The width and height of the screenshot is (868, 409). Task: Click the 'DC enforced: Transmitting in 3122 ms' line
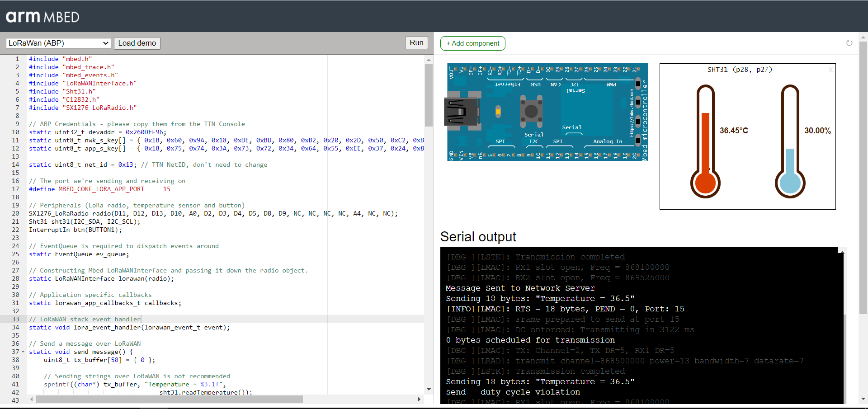[571, 329]
